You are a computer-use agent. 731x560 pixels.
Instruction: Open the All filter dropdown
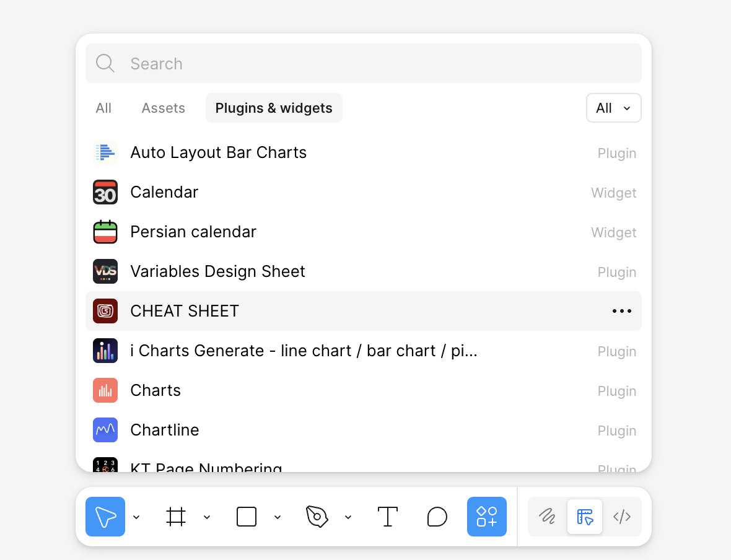(613, 108)
